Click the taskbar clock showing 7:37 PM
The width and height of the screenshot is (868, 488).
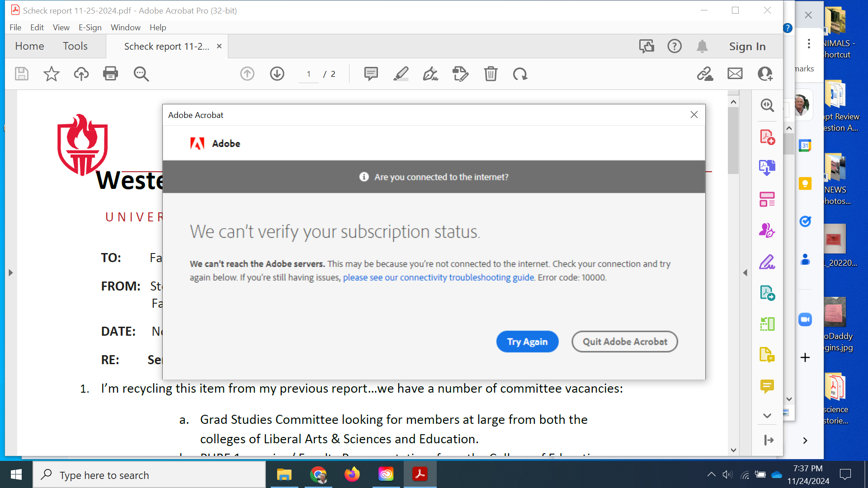pos(808,474)
